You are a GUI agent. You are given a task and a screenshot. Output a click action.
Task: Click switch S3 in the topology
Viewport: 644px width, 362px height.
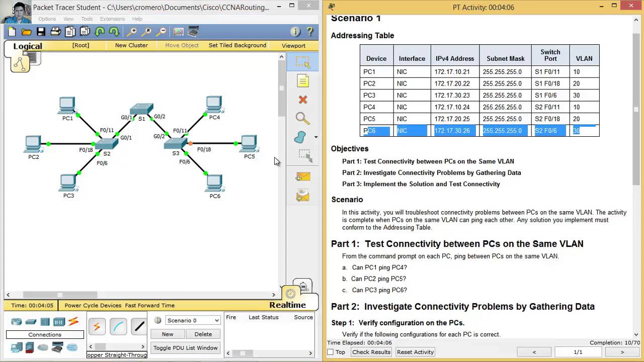coord(176,143)
